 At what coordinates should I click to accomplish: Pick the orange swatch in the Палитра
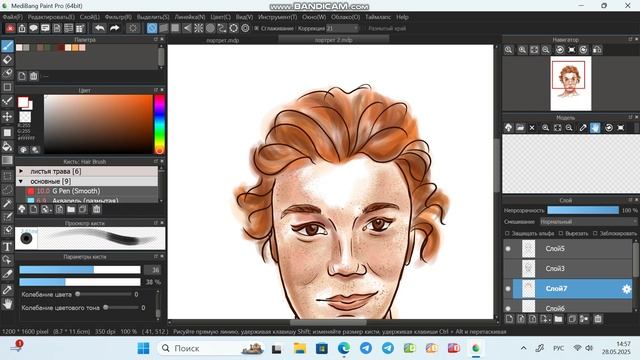coord(75,47)
